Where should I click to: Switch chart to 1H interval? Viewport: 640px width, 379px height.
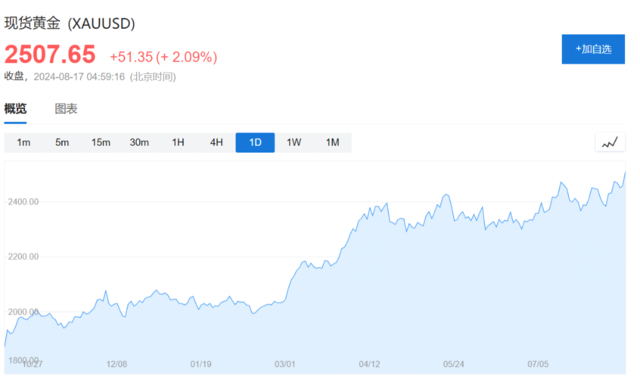coord(178,142)
